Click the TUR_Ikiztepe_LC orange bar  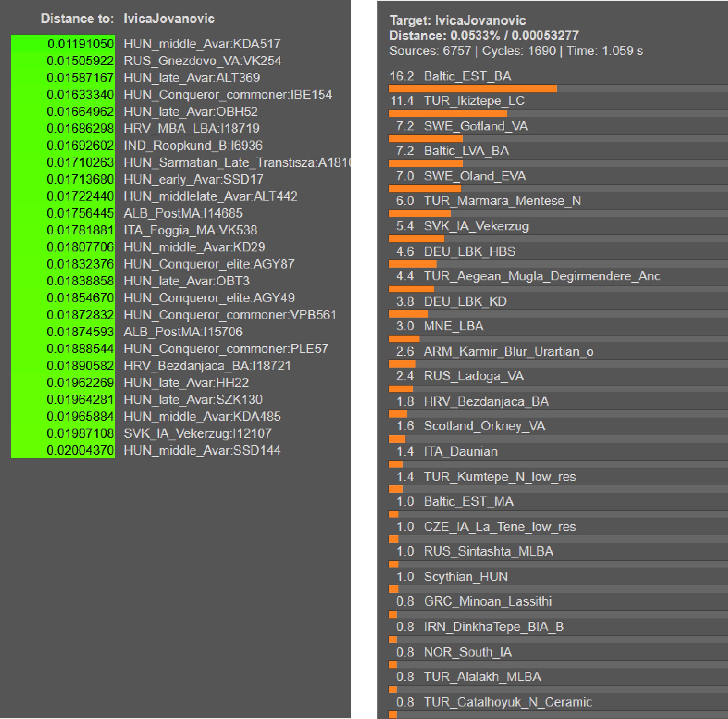point(448,113)
